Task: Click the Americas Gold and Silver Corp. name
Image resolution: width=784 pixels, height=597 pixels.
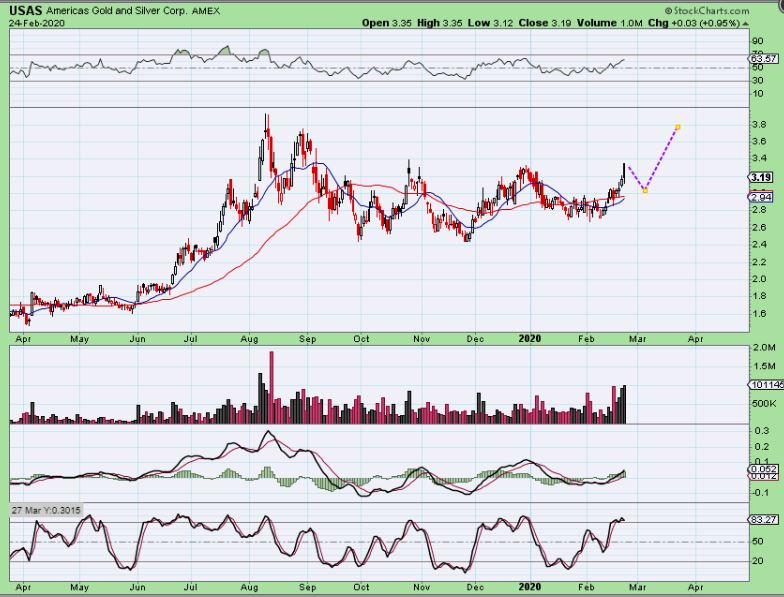Action: (117, 10)
